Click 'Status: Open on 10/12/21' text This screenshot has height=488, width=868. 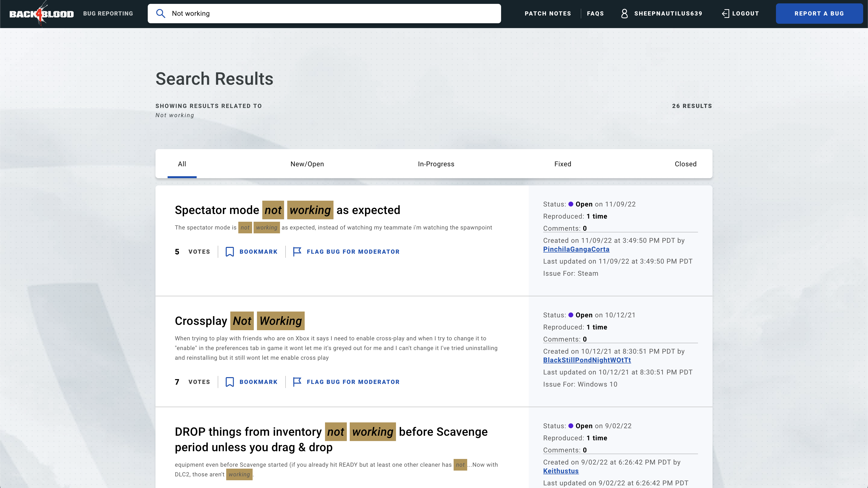(589, 315)
